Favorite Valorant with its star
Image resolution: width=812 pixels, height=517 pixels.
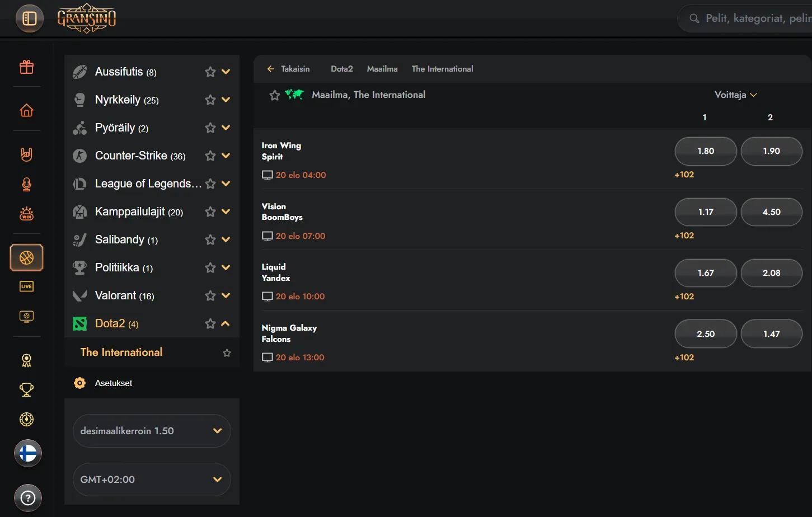point(210,295)
